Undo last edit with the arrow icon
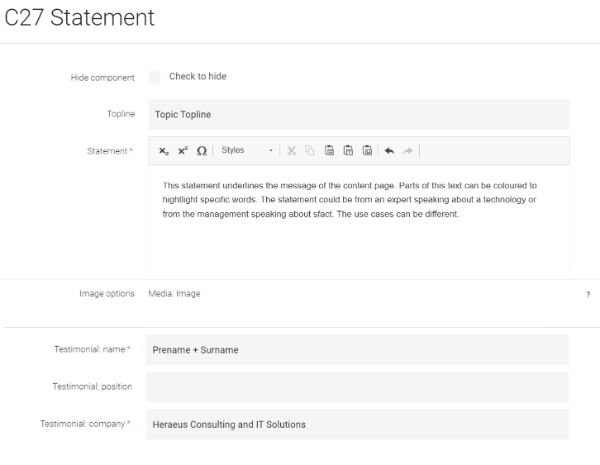600x465 pixels. tap(389, 151)
